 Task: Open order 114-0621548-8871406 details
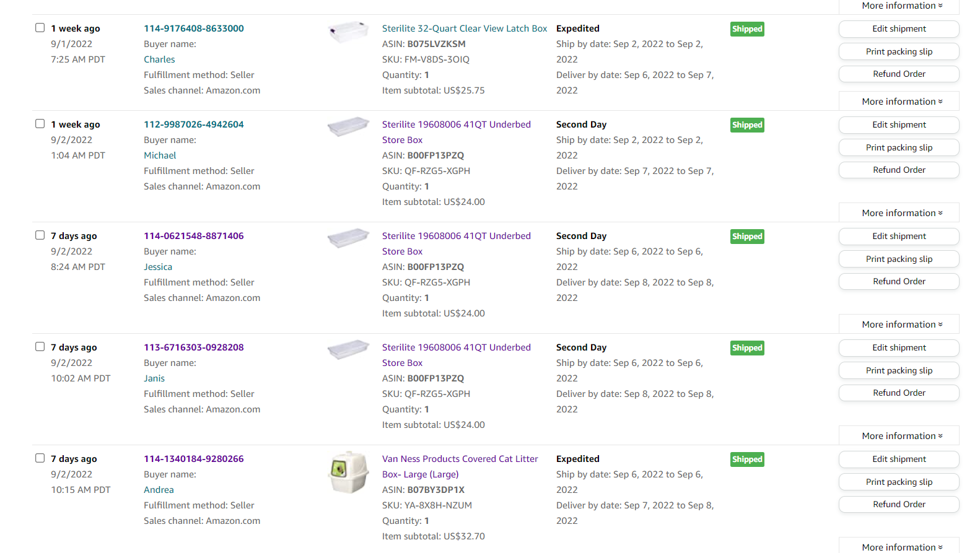click(x=194, y=236)
